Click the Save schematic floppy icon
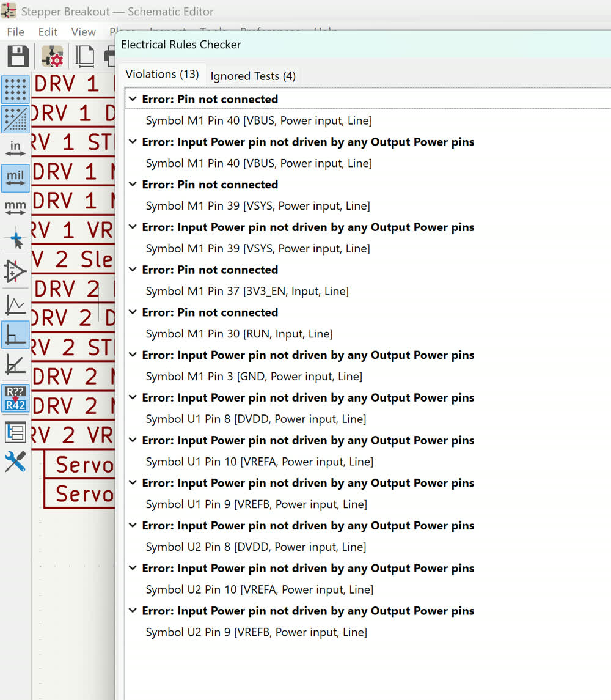Viewport: 611px width, 700px height. [x=18, y=56]
